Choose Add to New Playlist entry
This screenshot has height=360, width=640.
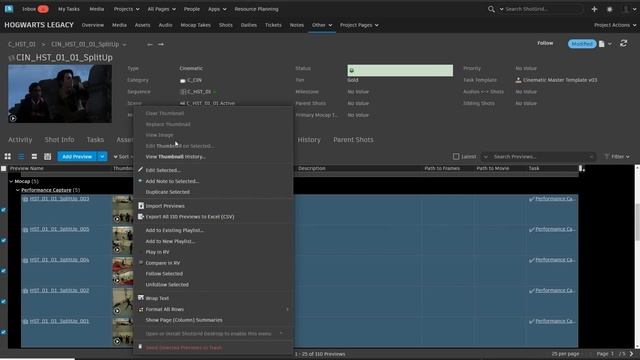click(170, 241)
